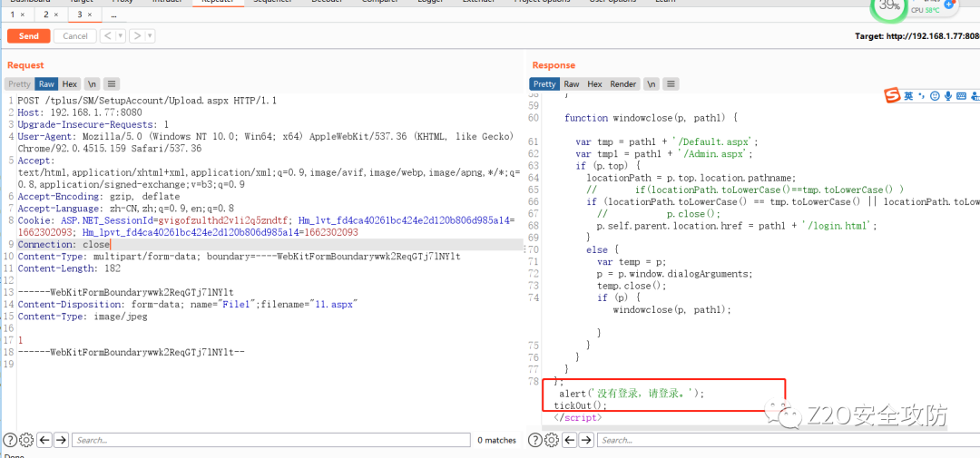Viewport: 980px width, 458px height.
Task: Toggle the 英 language mode in IME bar
Action: 908,95
